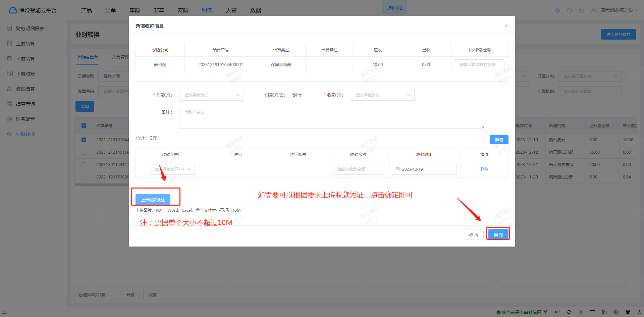The width and height of the screenshot is (644, 317).
Task: Click 返回V2 button at top
Action: click(394, 8)
